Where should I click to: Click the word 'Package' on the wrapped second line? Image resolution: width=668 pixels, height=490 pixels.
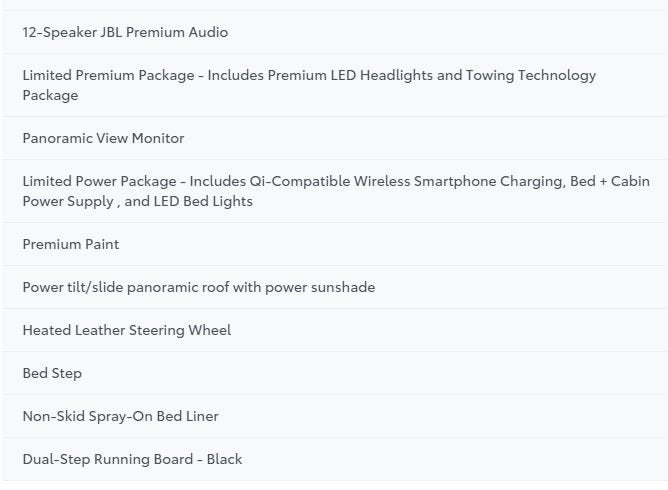pyautogui.click(x=50, y=96)
